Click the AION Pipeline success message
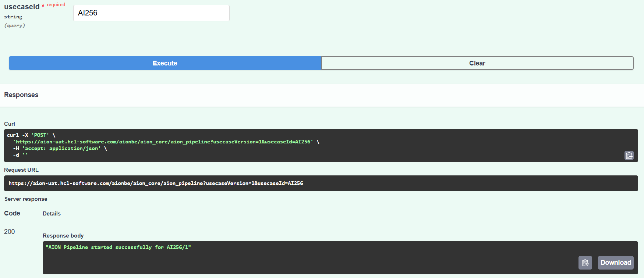 118,247
